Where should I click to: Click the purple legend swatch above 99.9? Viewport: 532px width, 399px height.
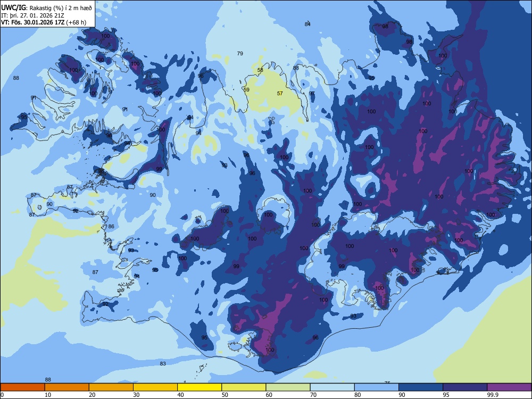509,387
